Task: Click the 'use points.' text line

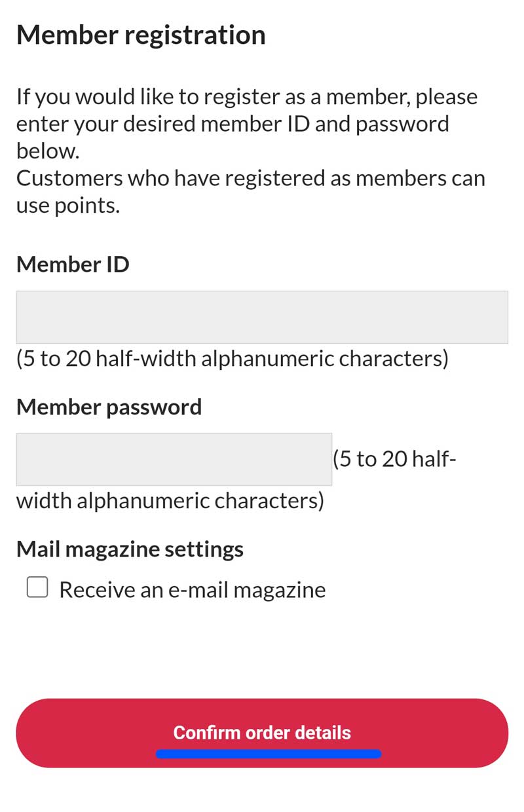Action: tap(68, 206)
